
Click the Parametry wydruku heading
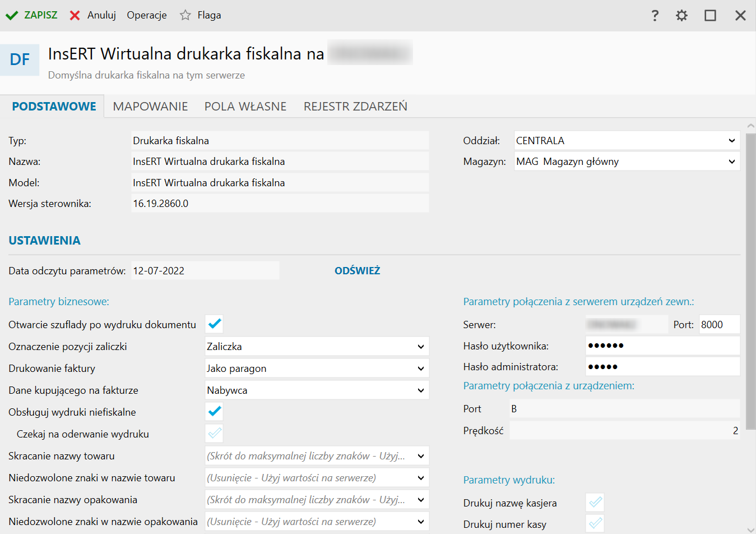pos(509,480)
